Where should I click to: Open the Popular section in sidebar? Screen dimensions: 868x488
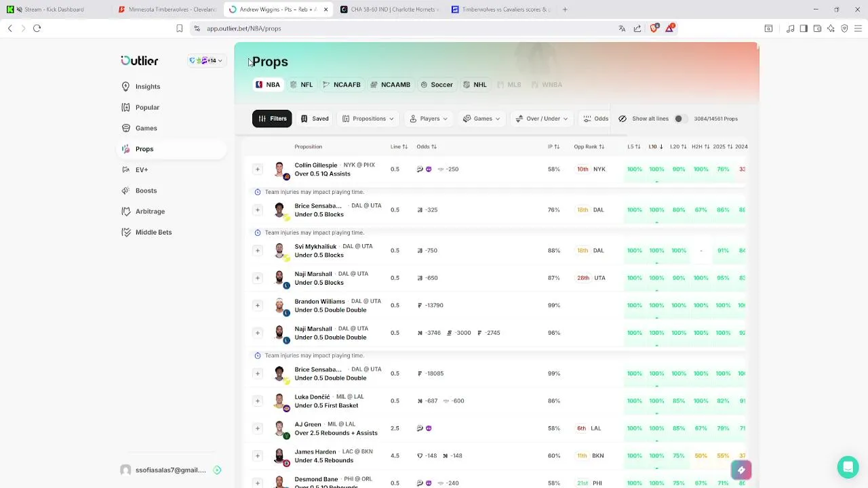pyautogui.click(x=140, y=107)
